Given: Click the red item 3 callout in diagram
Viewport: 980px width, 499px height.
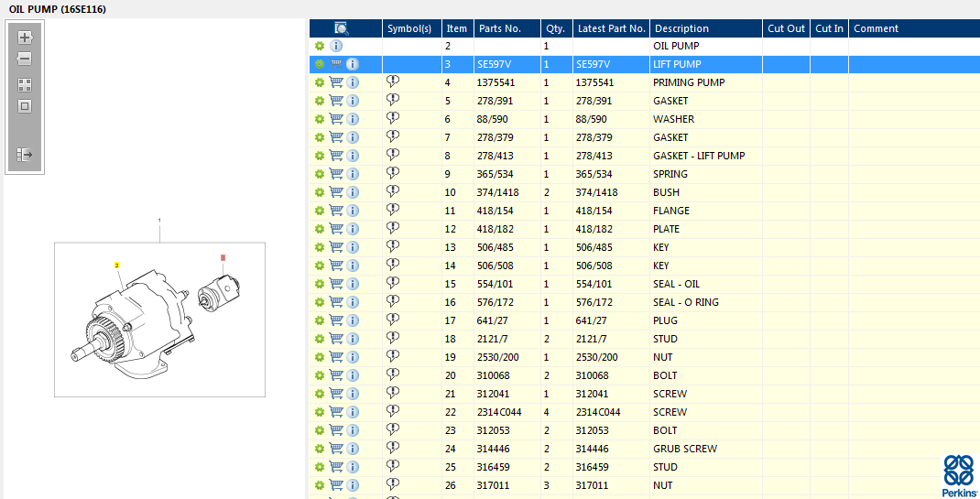Looking at the screenshot, I should click(222, 257).
